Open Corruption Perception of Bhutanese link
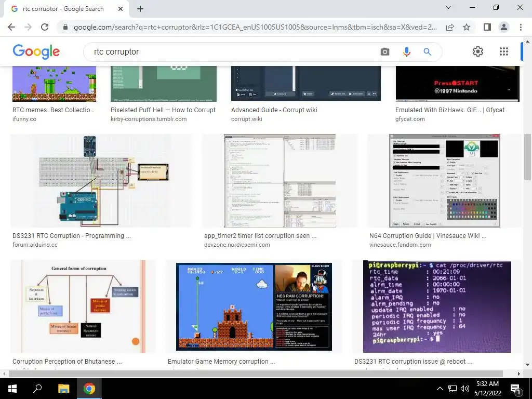 click(x=67, y=362)
